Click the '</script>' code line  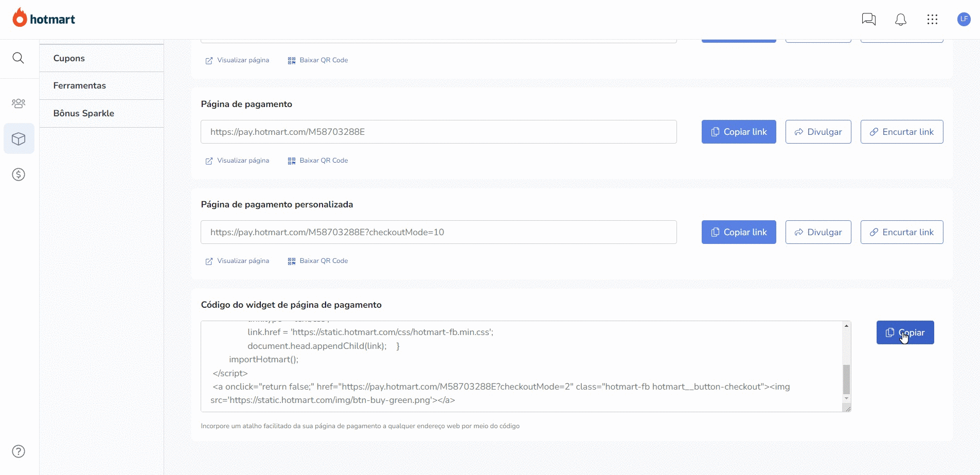(x=230, y=373)
